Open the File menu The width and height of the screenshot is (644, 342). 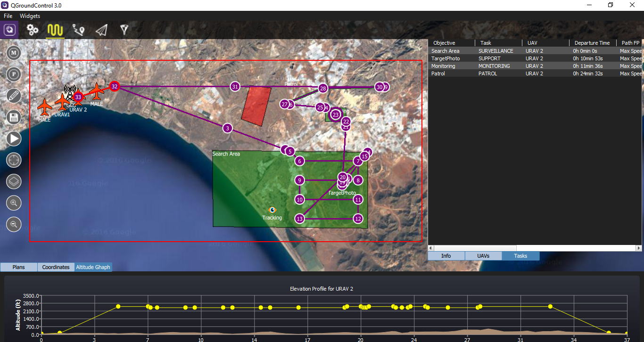pos(8,16)
